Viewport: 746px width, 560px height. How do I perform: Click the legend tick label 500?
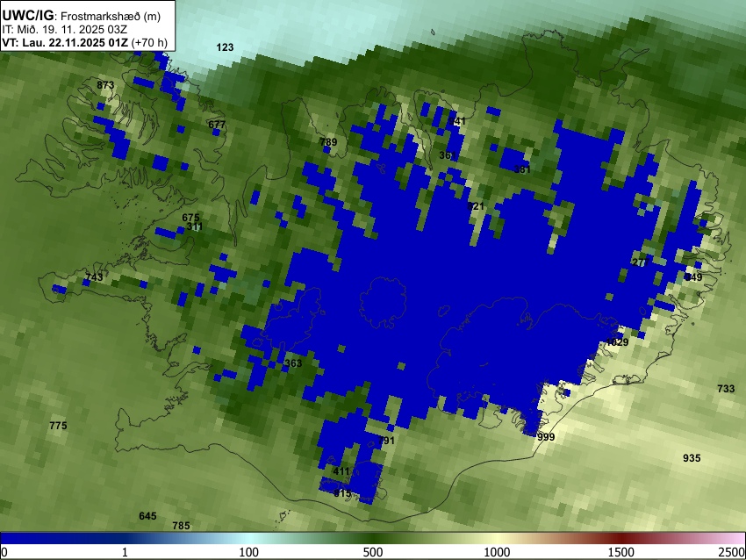372,552
